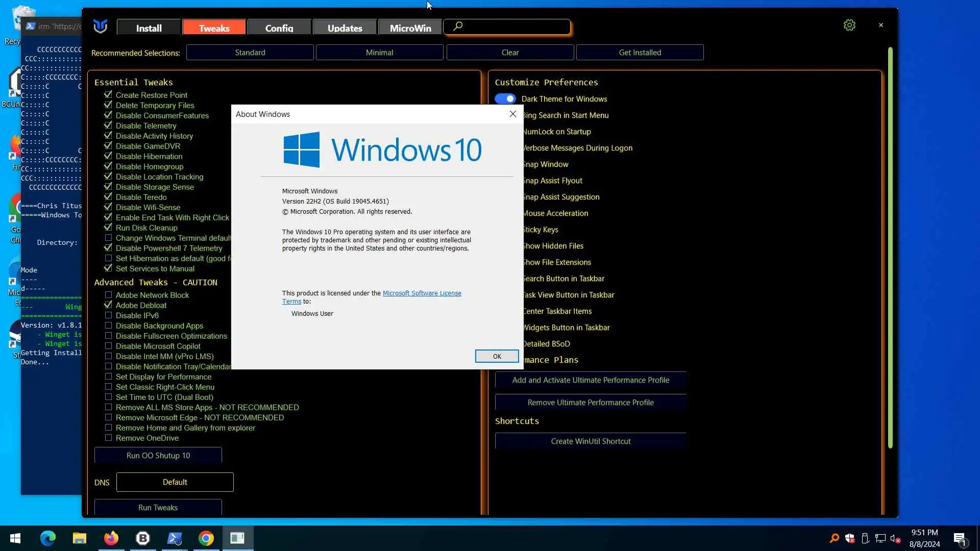980x551 pixels.
Task: Click the PowerShell taskbar icon
Action: tap(175, 538)
